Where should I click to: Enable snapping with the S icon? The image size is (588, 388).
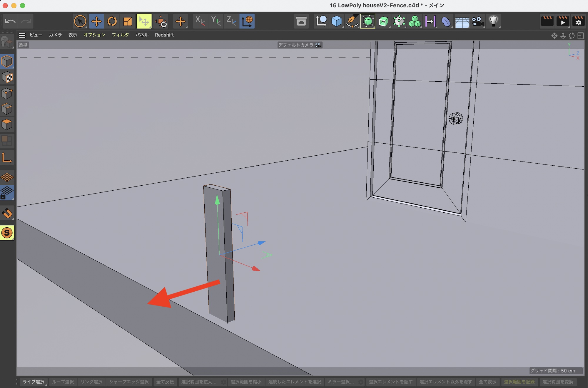[x=7, y=233]
